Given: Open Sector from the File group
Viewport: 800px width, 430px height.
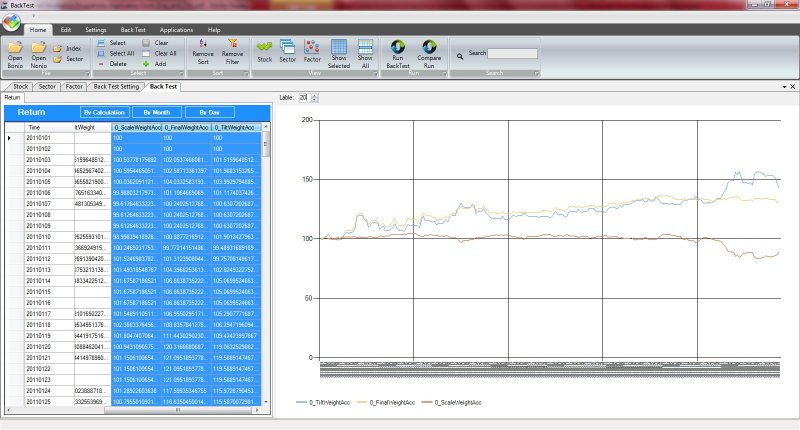Looking at the screenshot, I should [x=68, y=59].
